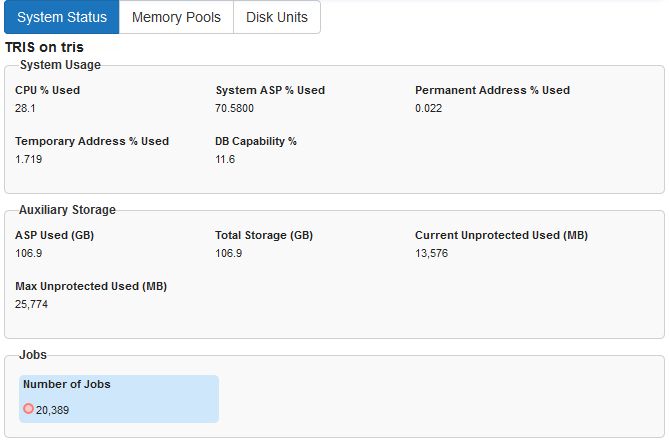Click the red status indicator beside 20,389

tap(28, 409)
